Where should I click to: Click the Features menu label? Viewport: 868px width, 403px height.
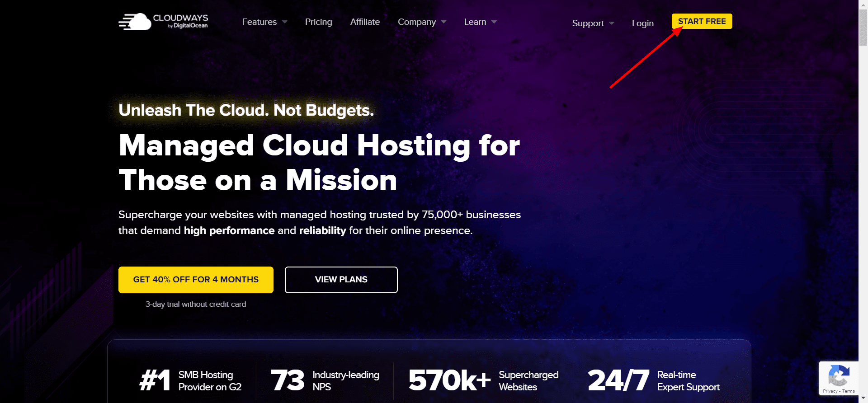pos(259,22)
